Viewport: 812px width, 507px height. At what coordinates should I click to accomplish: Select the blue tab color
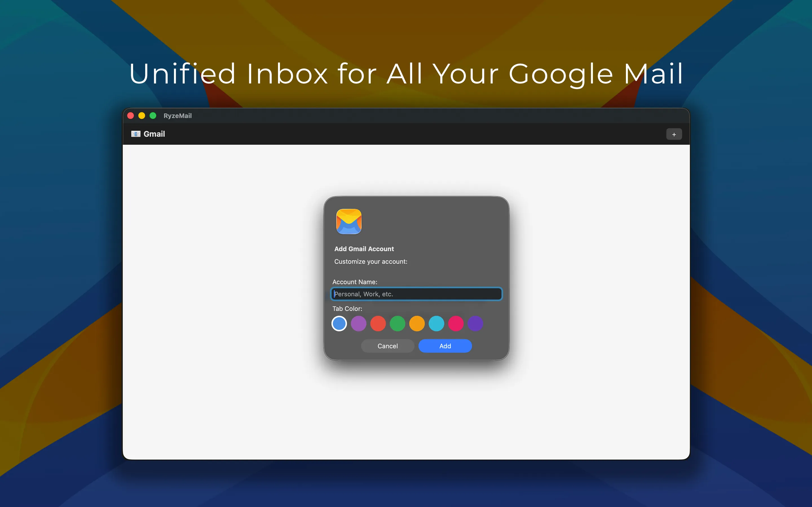[339, 323]
